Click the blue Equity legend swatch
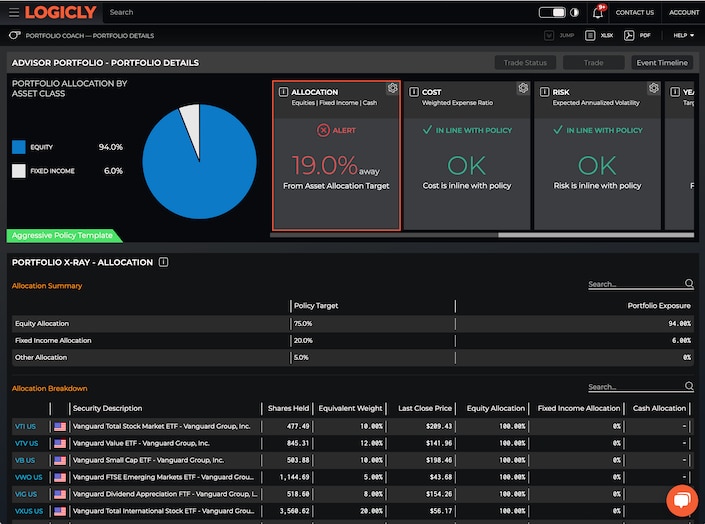This screenshot has height=524, width=705. click(19, 147)
